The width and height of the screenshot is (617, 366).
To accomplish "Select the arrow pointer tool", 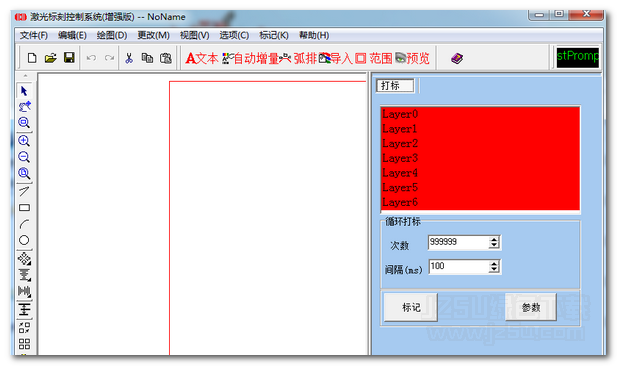I will point(24,91).
